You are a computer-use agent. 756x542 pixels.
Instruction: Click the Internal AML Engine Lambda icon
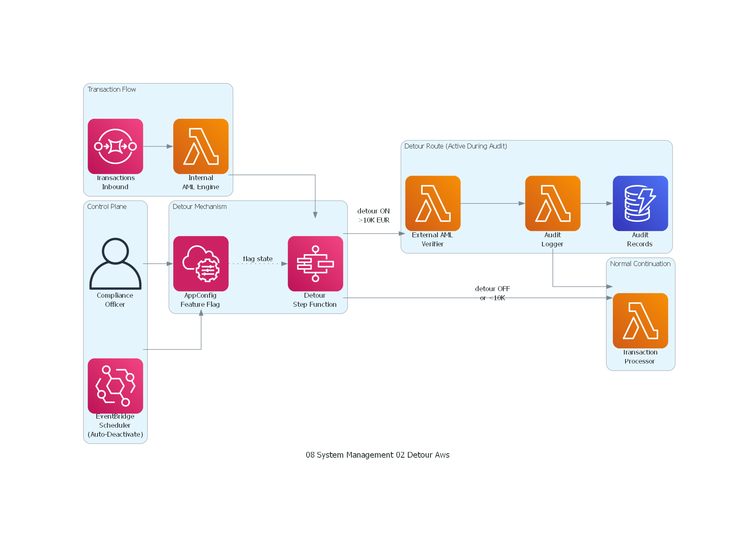pyautogui.click(x=201, y=146)
